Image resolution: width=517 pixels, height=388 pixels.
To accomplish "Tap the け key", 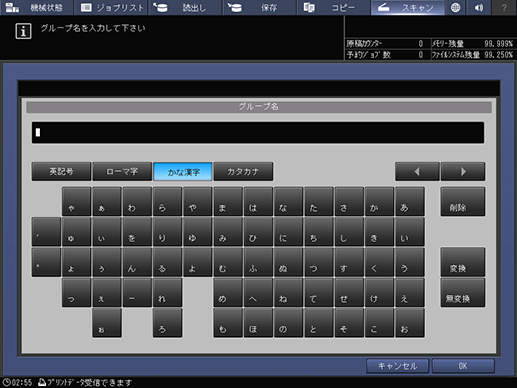I will (x=379, y=292).
